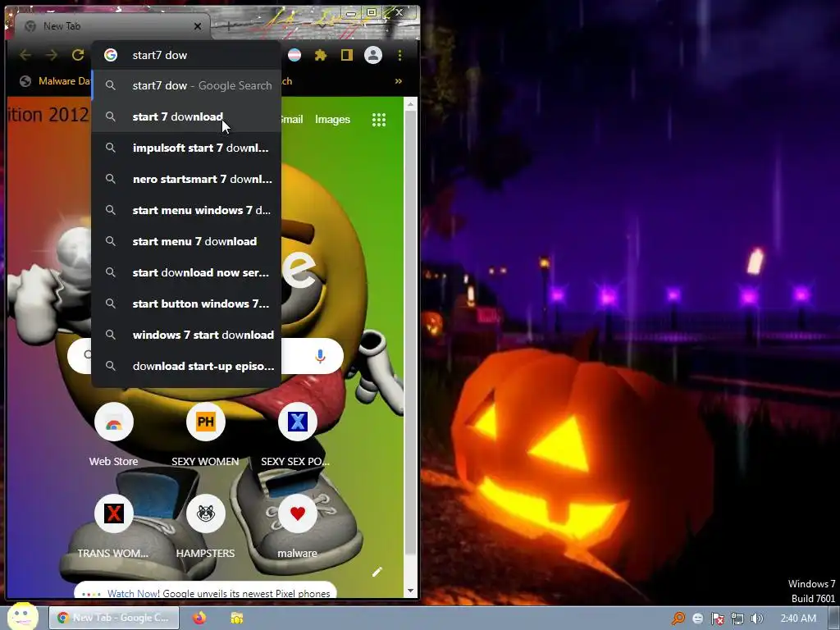Open the file explorer taskbar icon

tap(236, 618)
